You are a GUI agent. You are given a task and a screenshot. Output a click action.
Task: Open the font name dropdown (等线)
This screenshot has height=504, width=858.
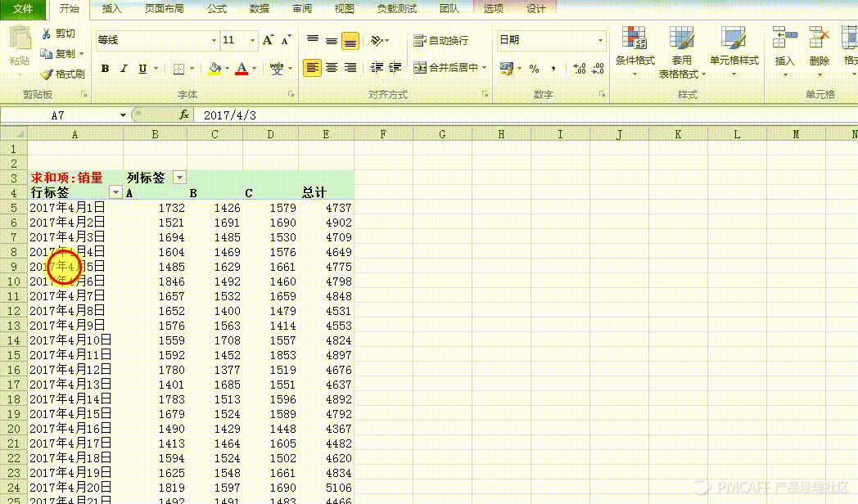(x=214, y=40)
